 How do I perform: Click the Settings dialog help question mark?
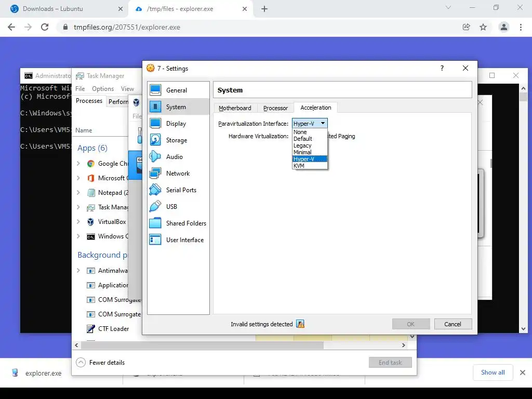click(442, 68)
